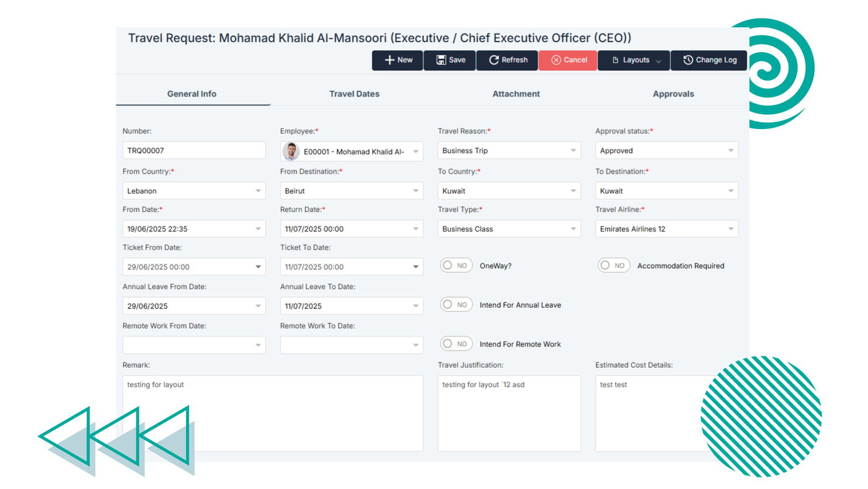Enable the Accommodation Required switch
Image resolution: width=868 pixels, height=489 pixels.
click(614, 266)
